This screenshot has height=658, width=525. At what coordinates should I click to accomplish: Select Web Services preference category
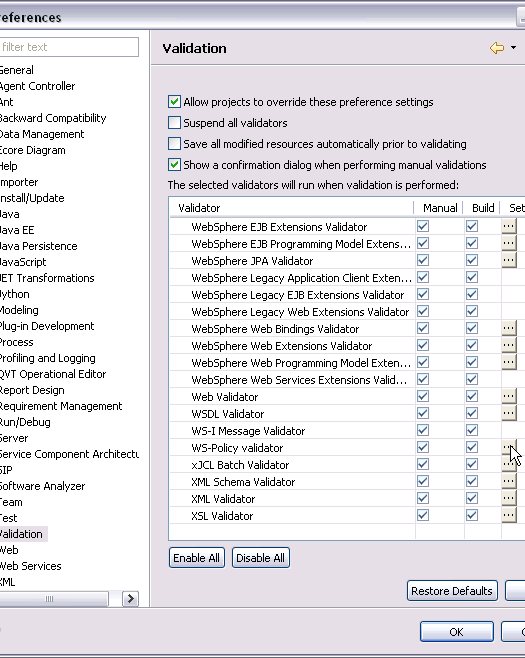pyautogui.click(x=30, y=566)
